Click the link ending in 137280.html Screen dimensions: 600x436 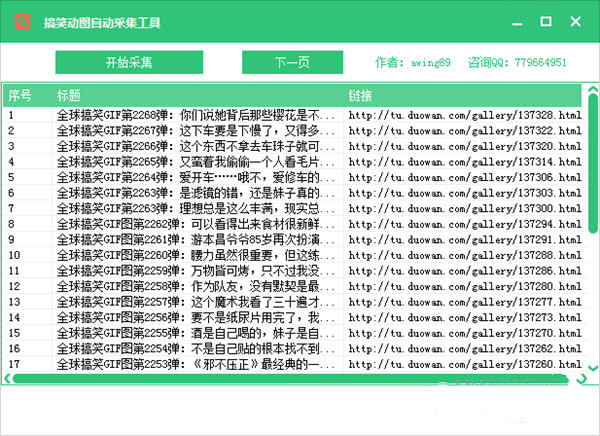pos(465,286)
